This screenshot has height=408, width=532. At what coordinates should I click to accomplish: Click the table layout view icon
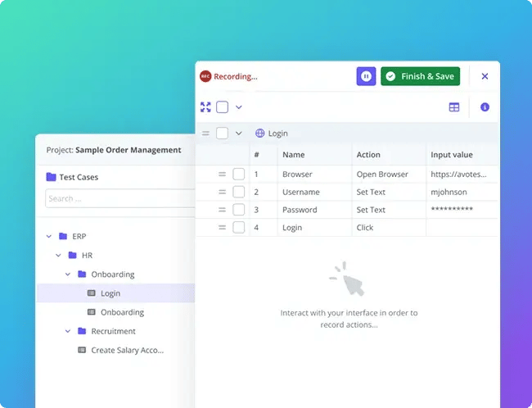point(454,107)
